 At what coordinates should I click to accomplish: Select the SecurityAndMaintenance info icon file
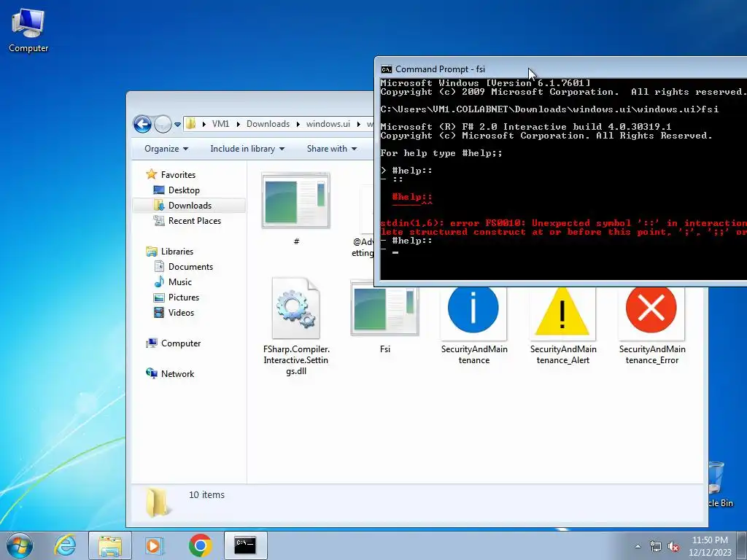coord(473,325)
